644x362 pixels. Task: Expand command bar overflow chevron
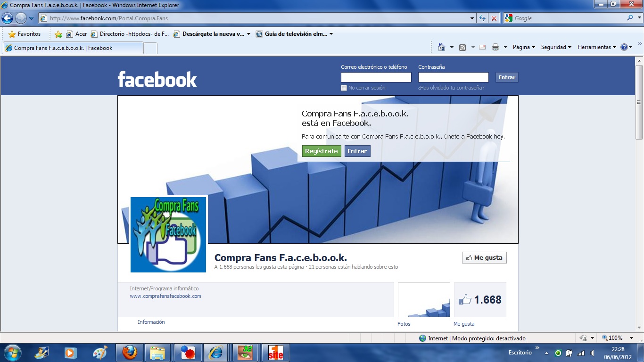click(x=640, y=44)
